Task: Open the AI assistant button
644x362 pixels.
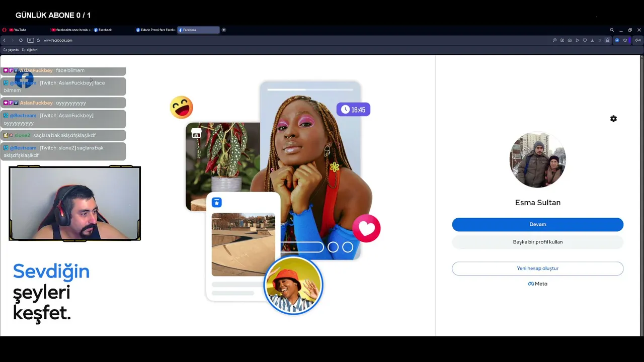Action: [x=638, y=40]
